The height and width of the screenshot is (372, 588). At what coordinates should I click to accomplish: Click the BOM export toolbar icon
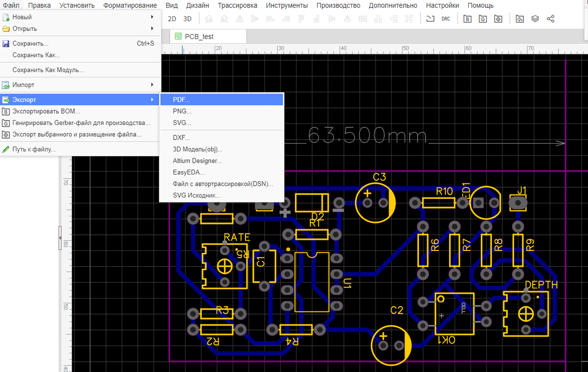pyautogui.click(x=467, y=19)
